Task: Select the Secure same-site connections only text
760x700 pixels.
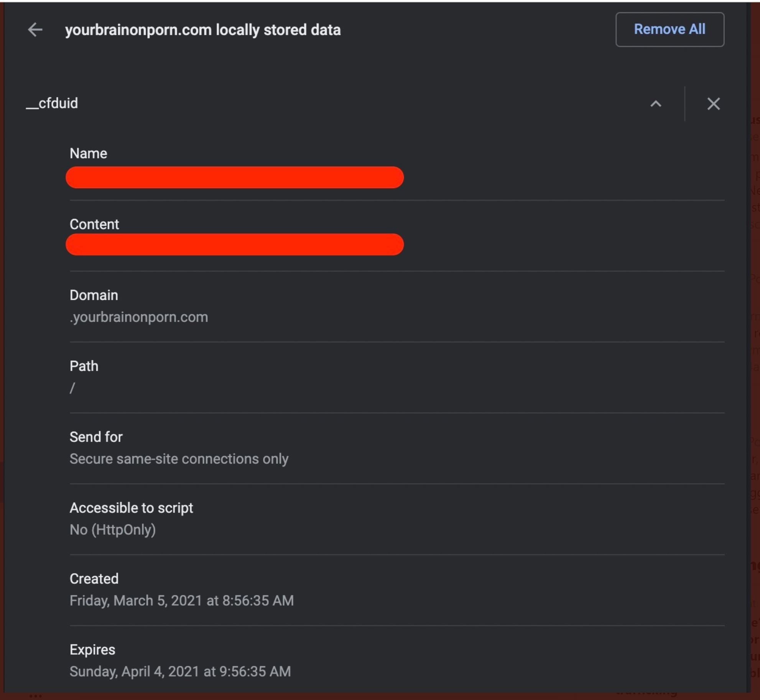Action: click(x=179, y=459)
